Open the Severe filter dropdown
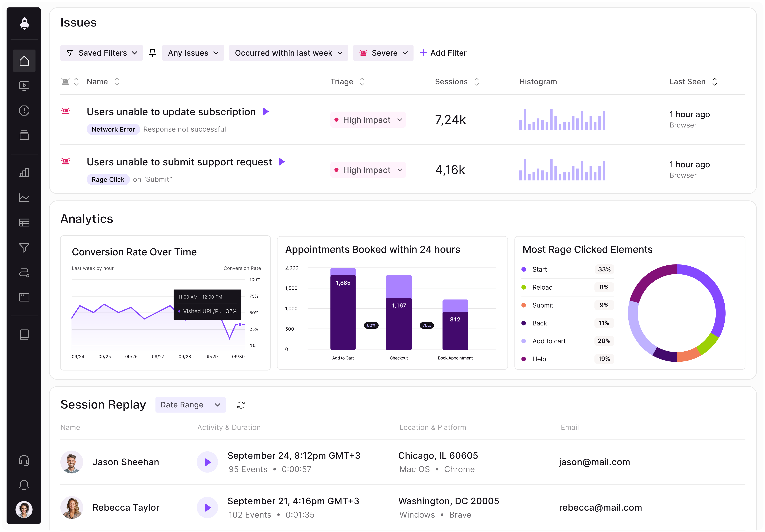Screen dimensions: 765x532 click(383, 53)
